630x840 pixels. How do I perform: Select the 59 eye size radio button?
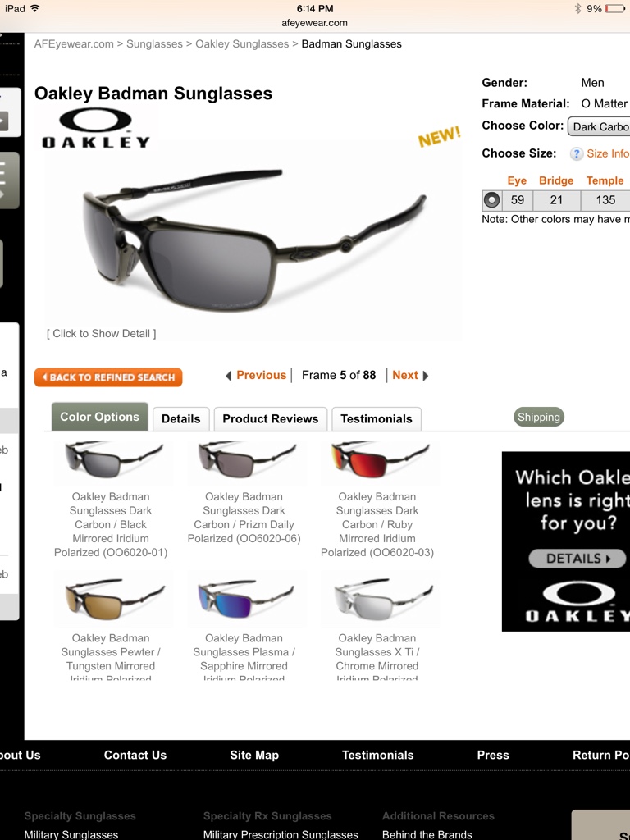(491, 200)
